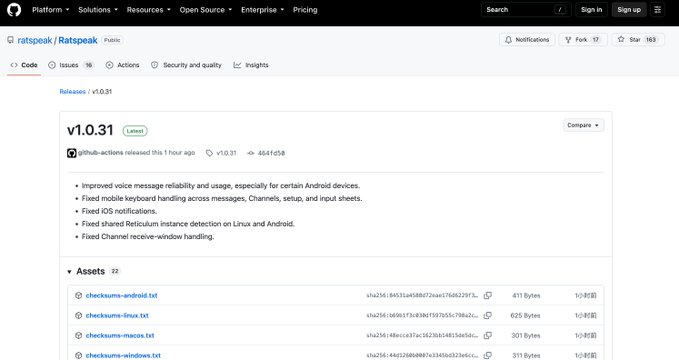This screenshot has width=679, height=360.
Task: Open the GitHub home logo
Action: (x=14, y=10)
